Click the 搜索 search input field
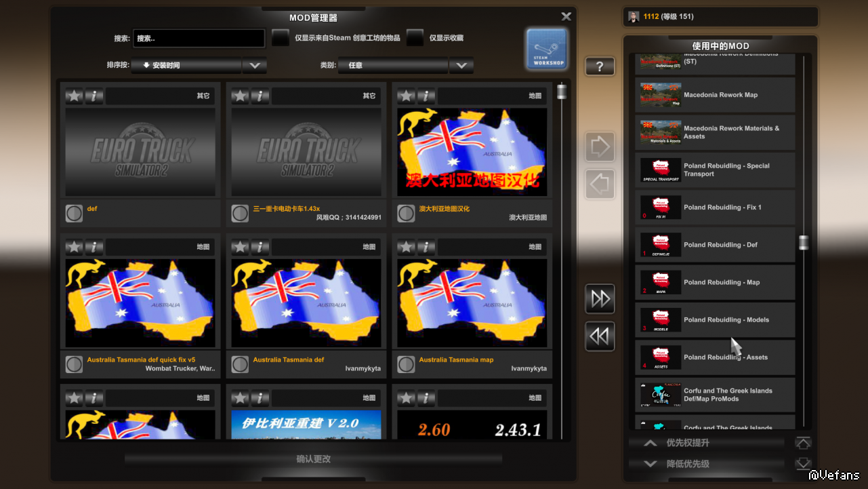 (199, 39)
